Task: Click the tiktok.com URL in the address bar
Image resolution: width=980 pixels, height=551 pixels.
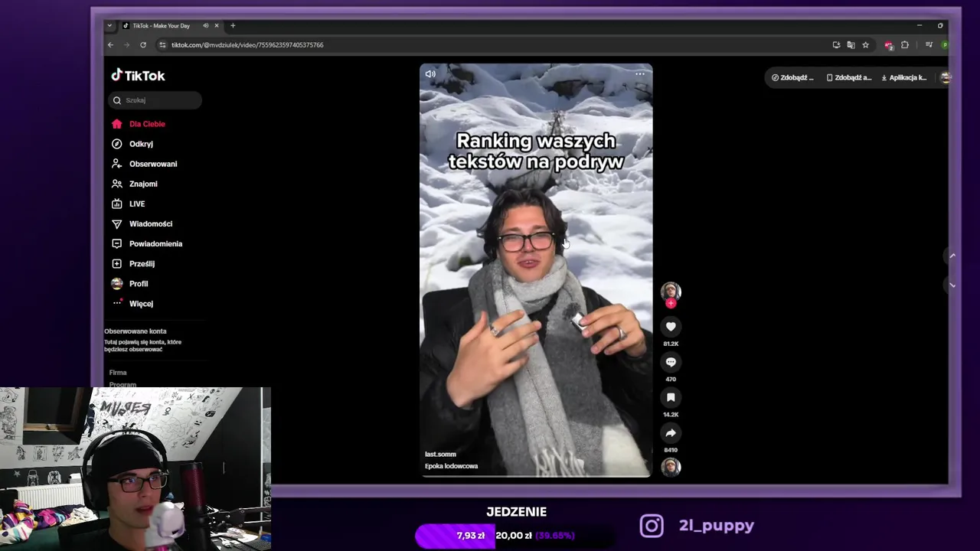Action: (247, 45)
